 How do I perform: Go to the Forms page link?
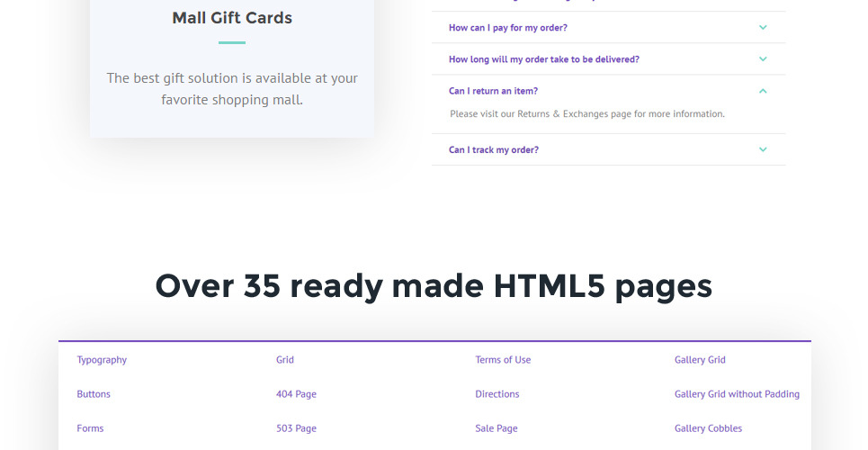90,428
